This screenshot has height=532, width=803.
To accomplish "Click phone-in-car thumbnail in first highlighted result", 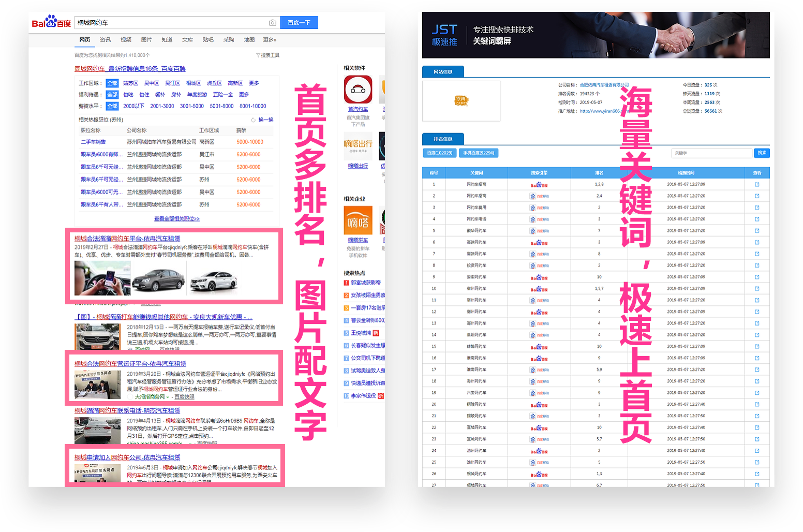I will click(102, 278).
